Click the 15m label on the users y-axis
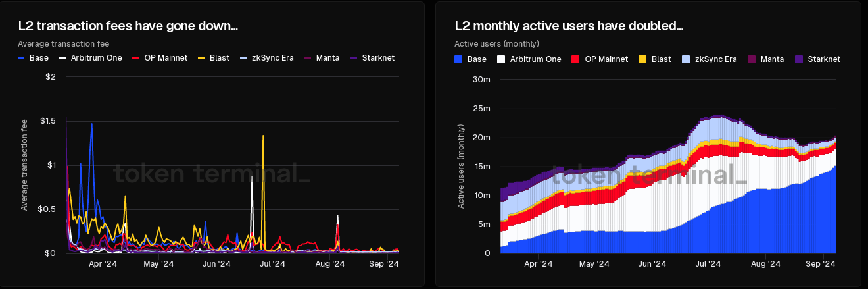The height and width of the screenshot is (289, 868). 482,167
